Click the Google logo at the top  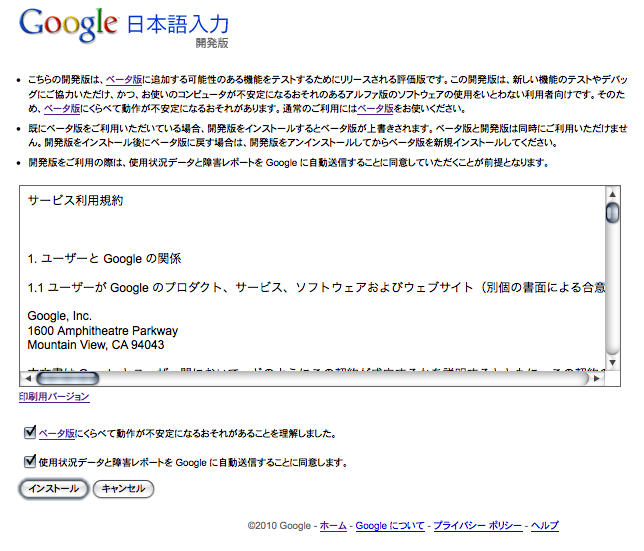[x=69, y=25]
